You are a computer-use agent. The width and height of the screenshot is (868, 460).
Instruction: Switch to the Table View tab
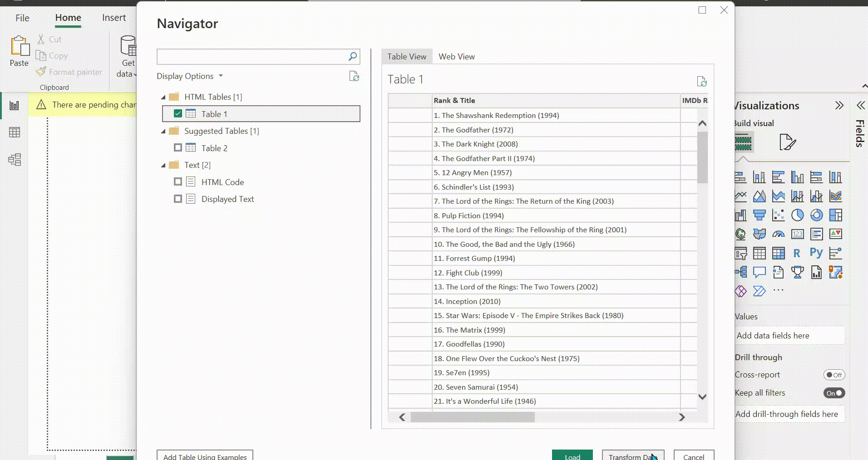[407, 57]
